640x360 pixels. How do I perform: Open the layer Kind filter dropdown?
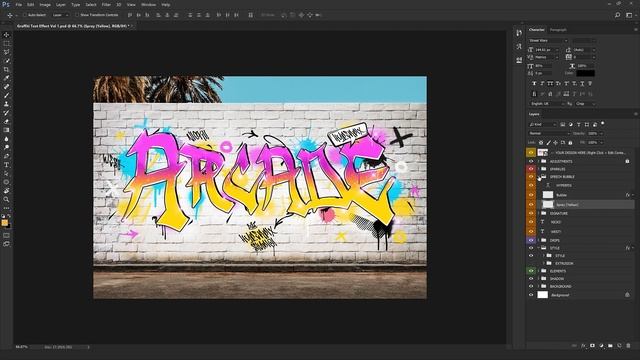click(543, 124)
